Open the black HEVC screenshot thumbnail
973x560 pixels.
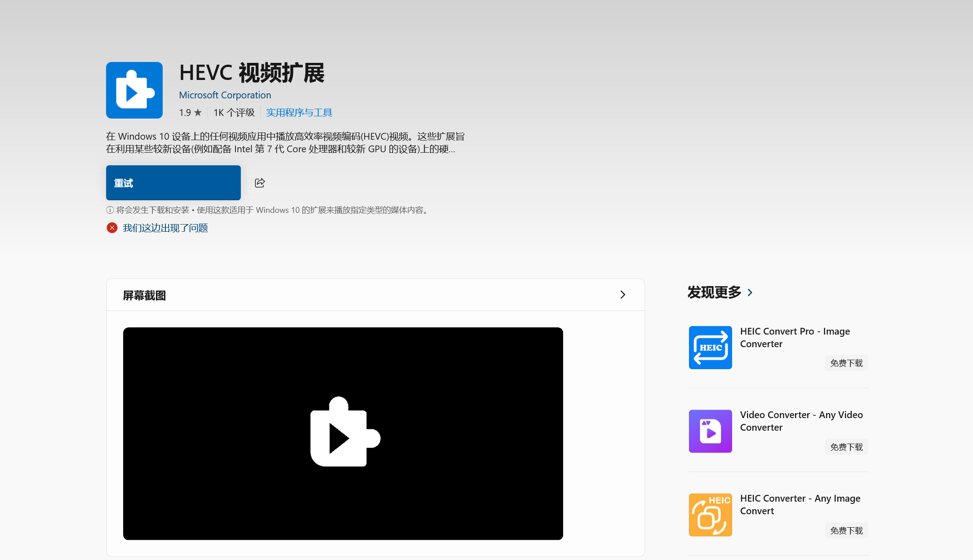point(343,433)
